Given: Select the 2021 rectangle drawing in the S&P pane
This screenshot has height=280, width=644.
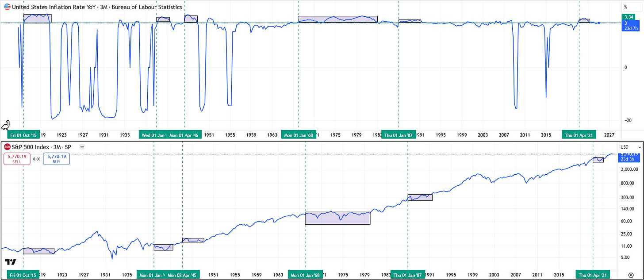Looking at the screenshot, I should 598,160.
